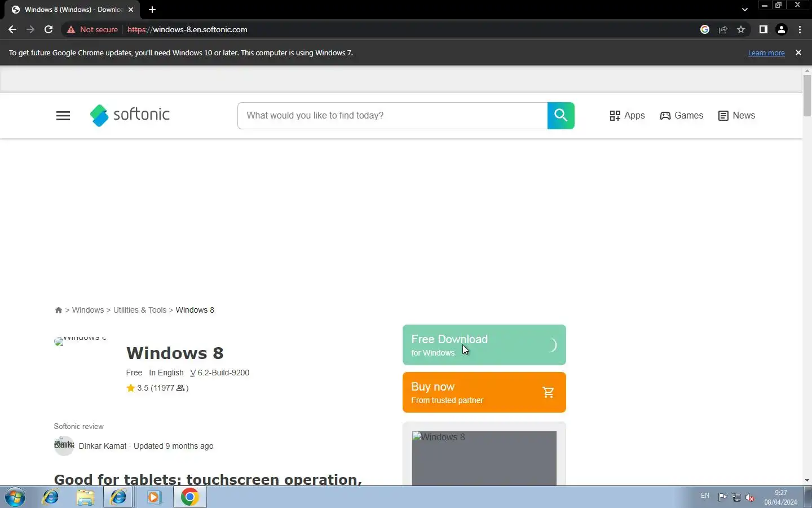Open the Softonic hamburger menu
The width and height of the screenshot is (812, 508).
click(x=63, y=116)
